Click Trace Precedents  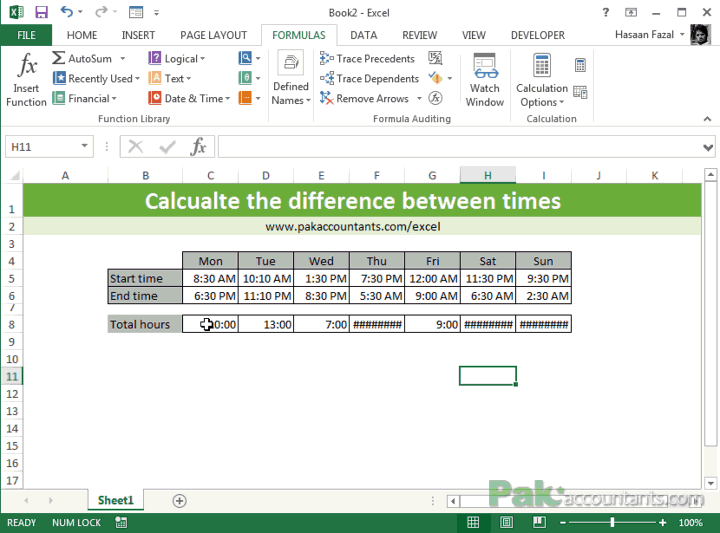[369, 59]
